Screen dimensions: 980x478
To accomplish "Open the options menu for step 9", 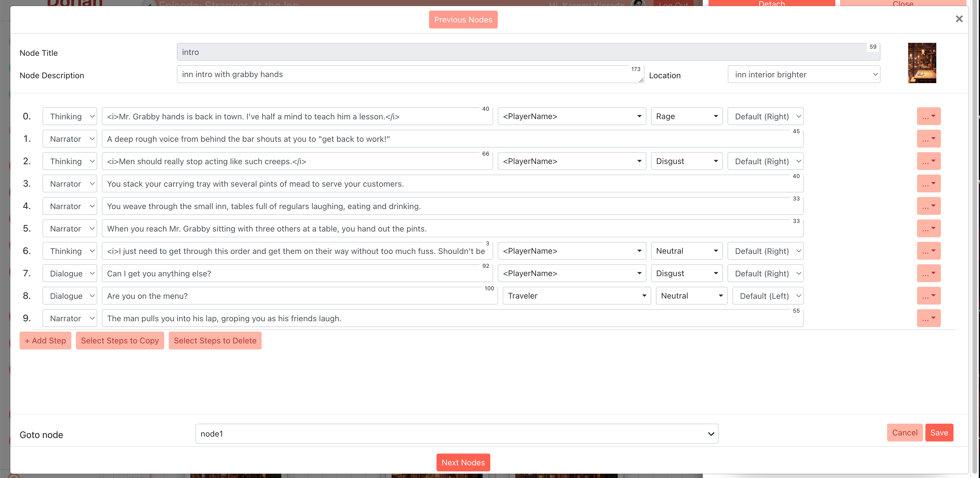I will [x=928, y=319].
